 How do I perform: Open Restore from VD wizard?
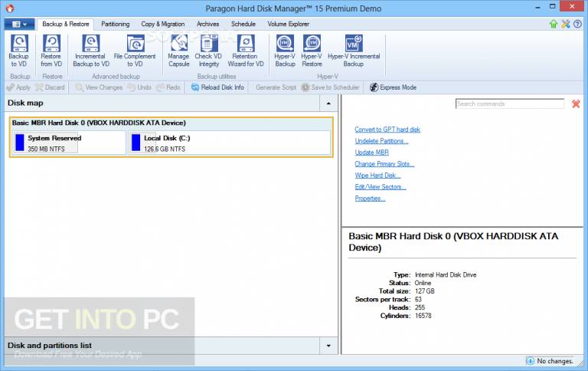tap(51, 51)
